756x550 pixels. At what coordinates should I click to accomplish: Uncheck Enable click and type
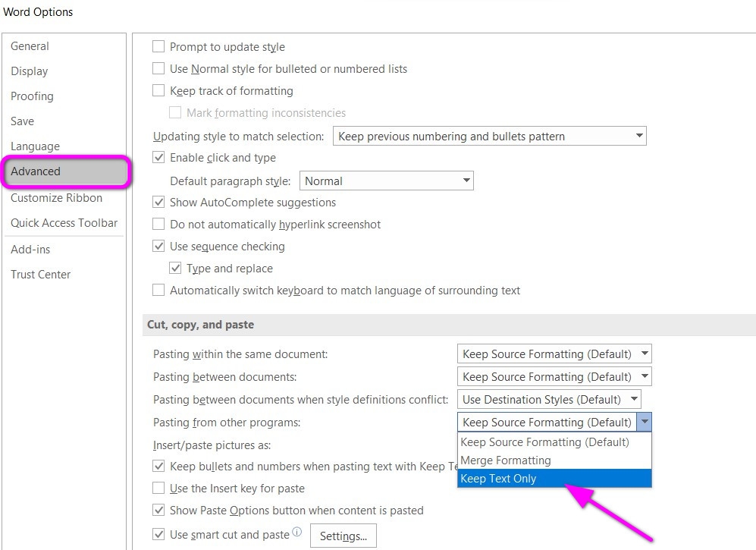[x=158, y=158]
